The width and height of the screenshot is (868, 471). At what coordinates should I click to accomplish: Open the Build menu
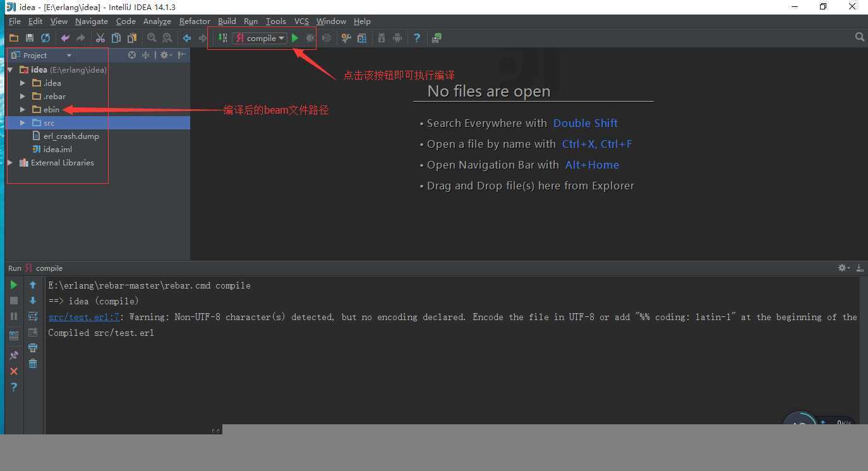[x=227, y=21]
